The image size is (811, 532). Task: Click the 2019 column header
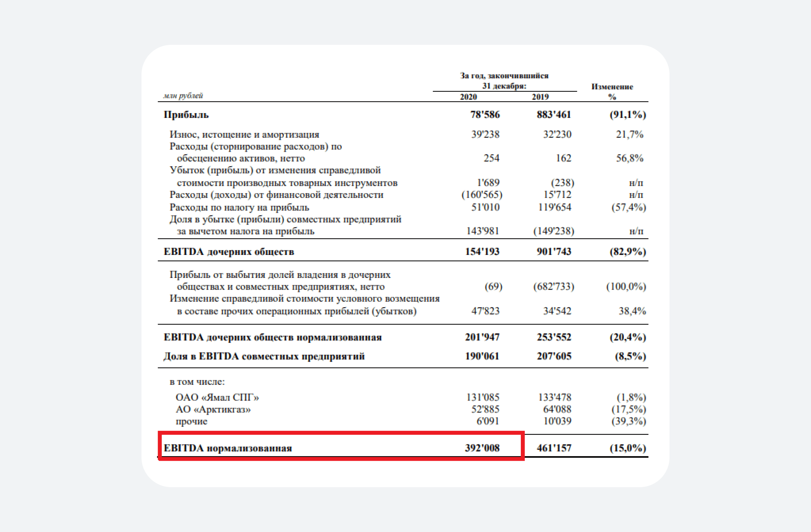point(540,97)
